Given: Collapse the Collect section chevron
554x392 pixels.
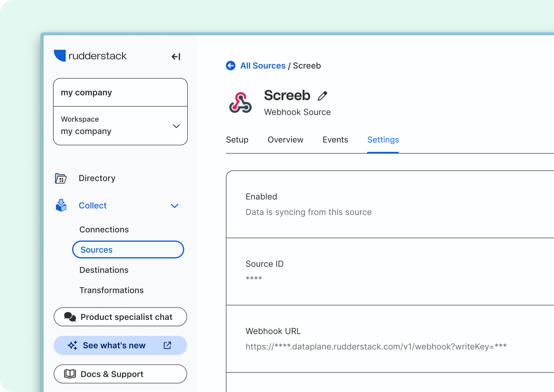Looking at the screenshot, I should coord(174,206).
